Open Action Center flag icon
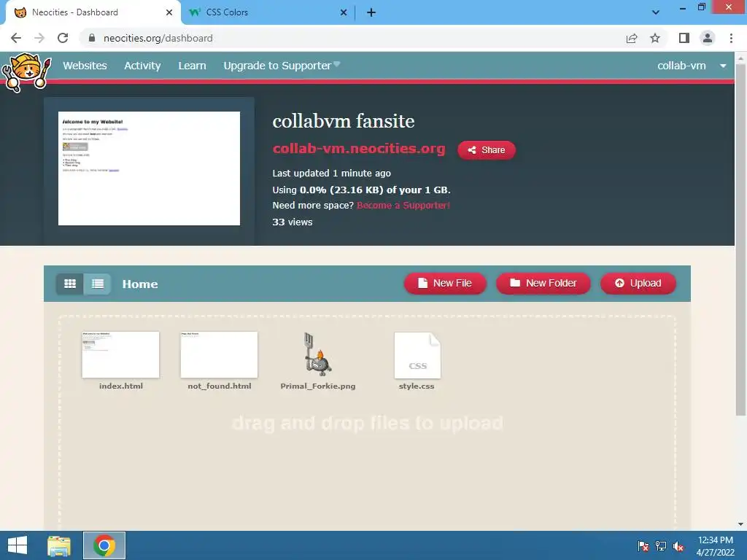 coord(643,545)
